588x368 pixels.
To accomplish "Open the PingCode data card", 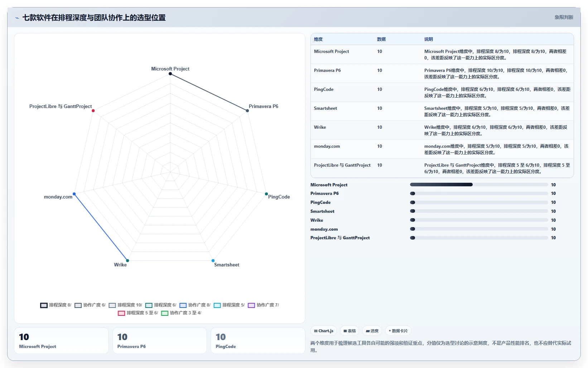I will click(258, 341).
